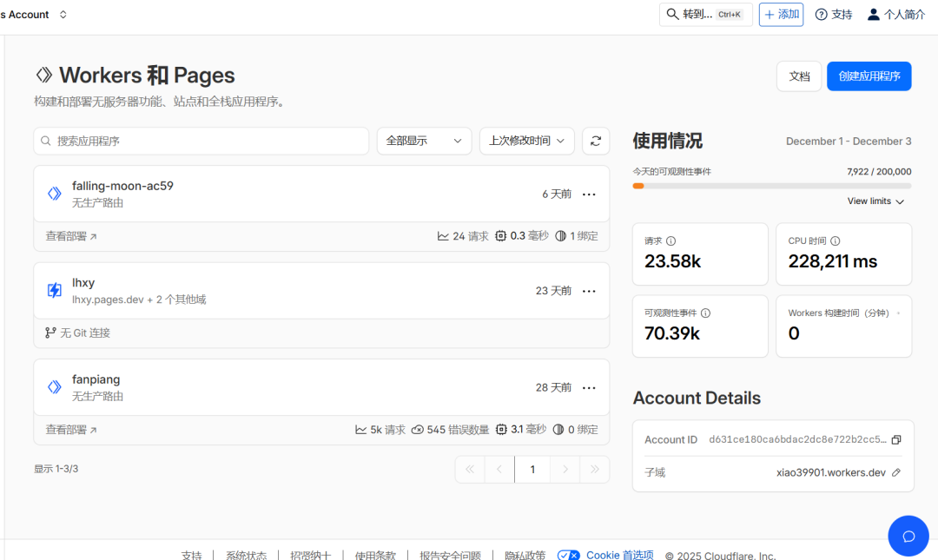Focus the 搜索应用程序 search field
Viewport: 938px width, 560px height.
(201, 142)
